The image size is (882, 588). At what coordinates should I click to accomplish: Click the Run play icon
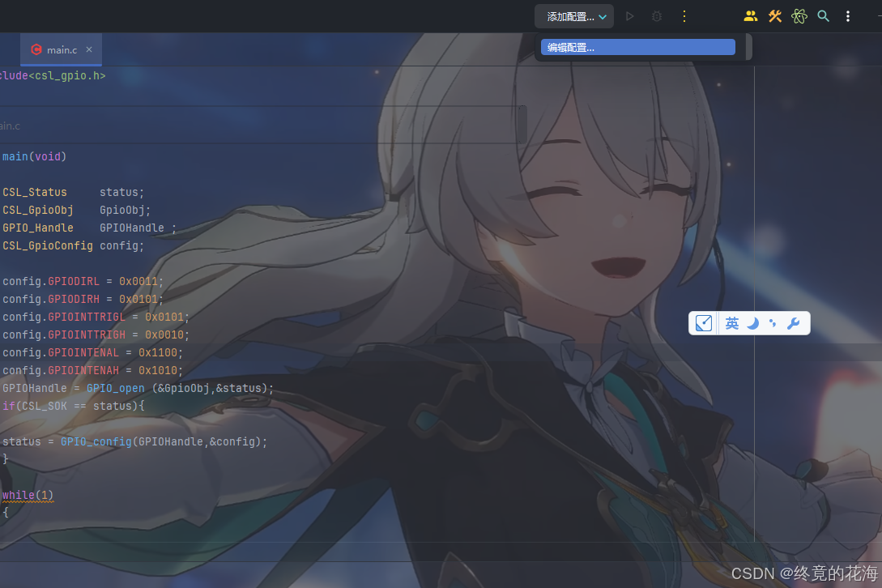pos(630,16)
